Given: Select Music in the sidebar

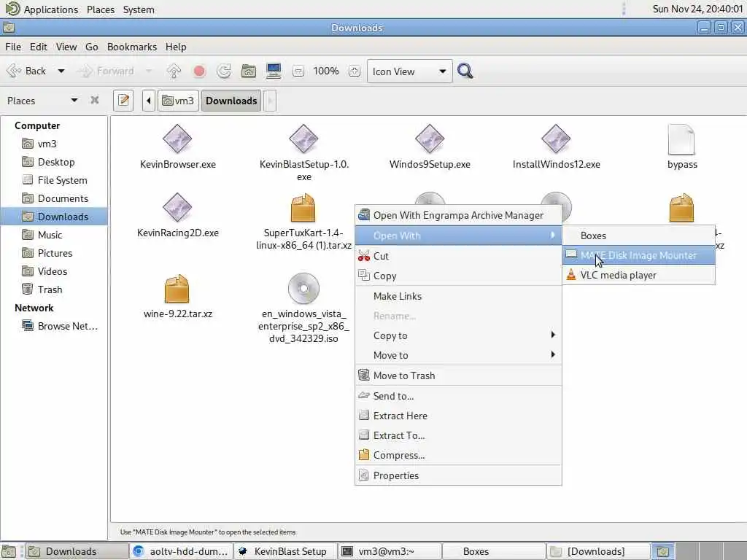Looking at the screenshot, I should tap(54, 235).
